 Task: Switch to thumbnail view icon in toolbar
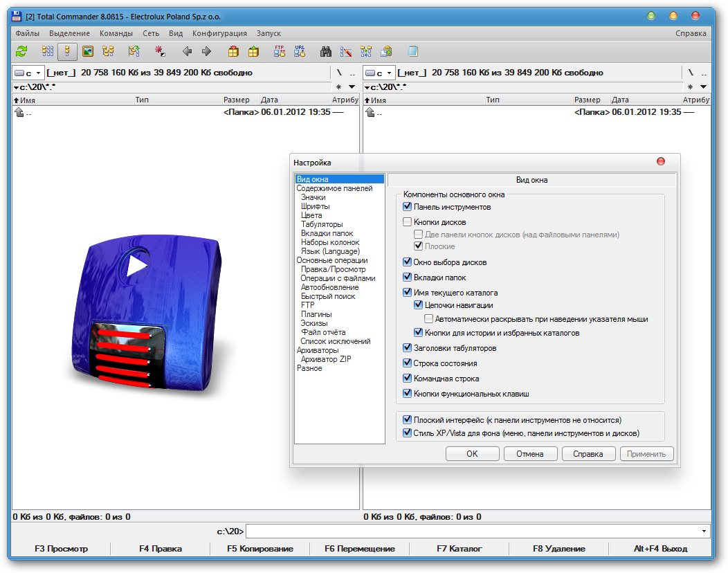(87, 51)
